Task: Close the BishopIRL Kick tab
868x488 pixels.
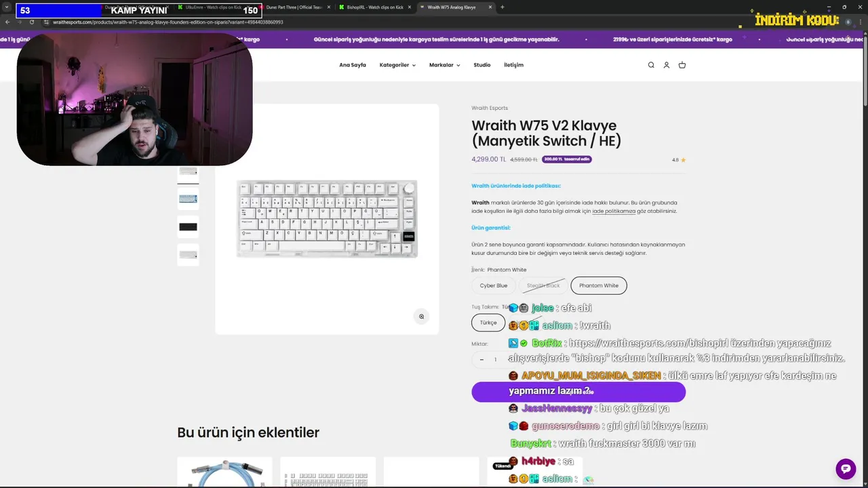Action: [410, 7]
